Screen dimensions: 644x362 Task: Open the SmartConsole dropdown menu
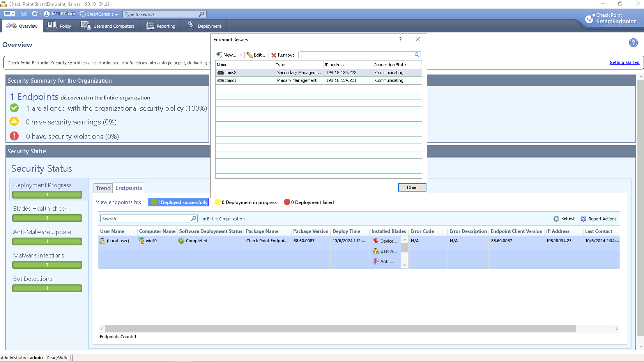point(99,14)
